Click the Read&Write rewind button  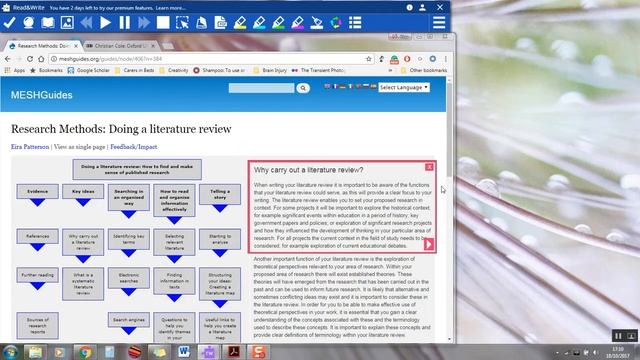[x=86, y=23]
